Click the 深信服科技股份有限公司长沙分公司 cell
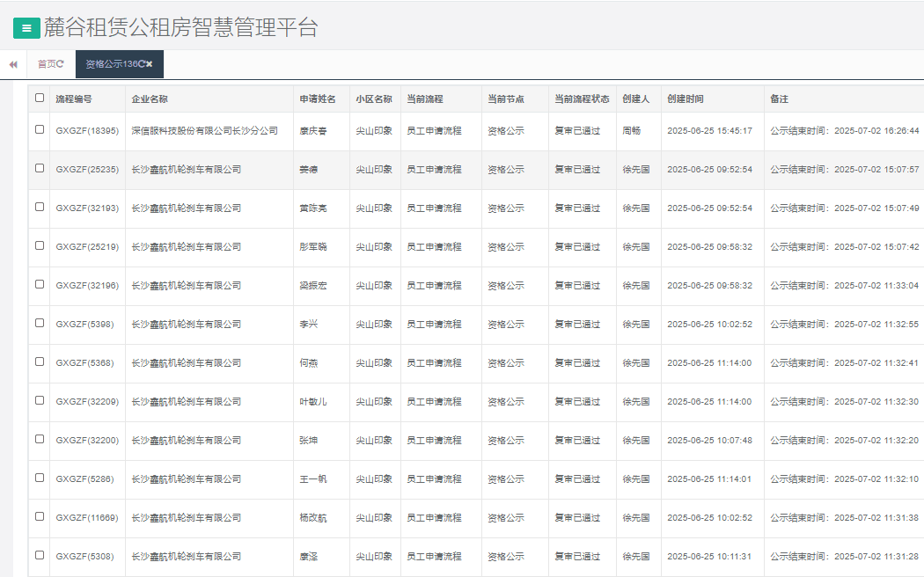Image resolution: width=924 pixels, height=577 pixels. pos(204,131)
